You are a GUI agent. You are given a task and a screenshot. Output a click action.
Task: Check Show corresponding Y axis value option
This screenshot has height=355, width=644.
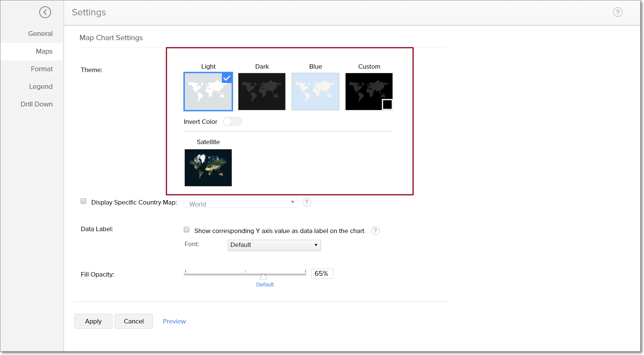186,230
